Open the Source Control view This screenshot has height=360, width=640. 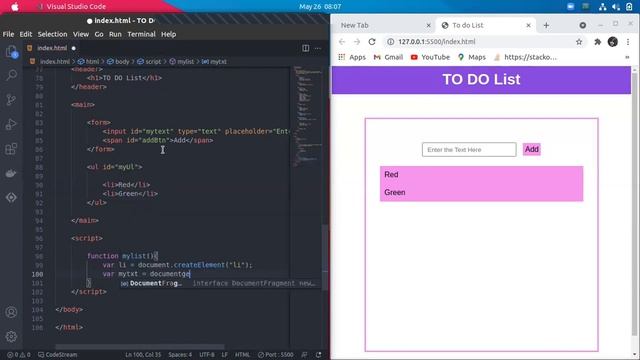coord(11,100)
